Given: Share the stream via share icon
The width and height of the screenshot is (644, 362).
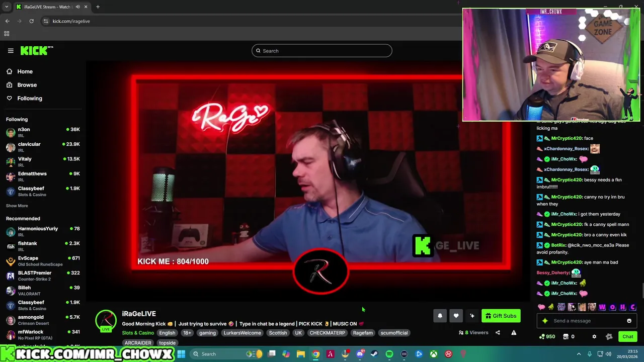Looking at the screenshot, I should point(498,332).
